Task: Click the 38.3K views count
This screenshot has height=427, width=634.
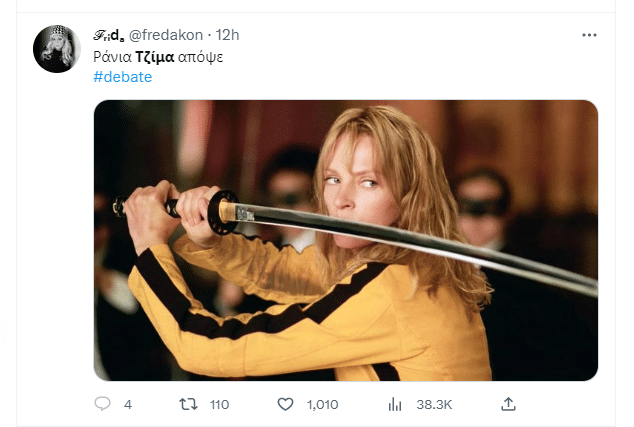Action: 434,404
